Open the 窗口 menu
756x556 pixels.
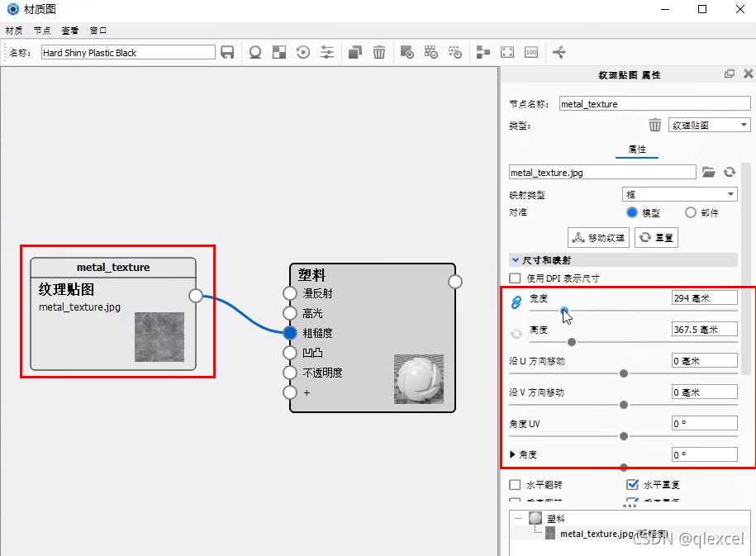coord(97,31)
